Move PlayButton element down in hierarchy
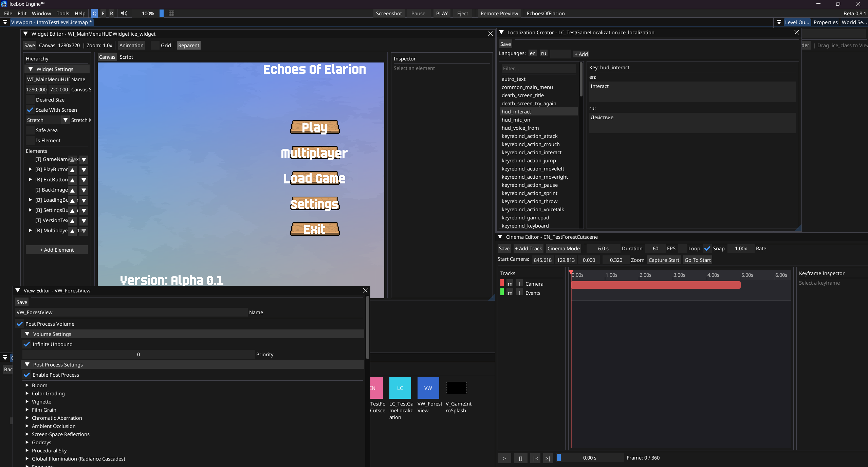 pos(84,170)
